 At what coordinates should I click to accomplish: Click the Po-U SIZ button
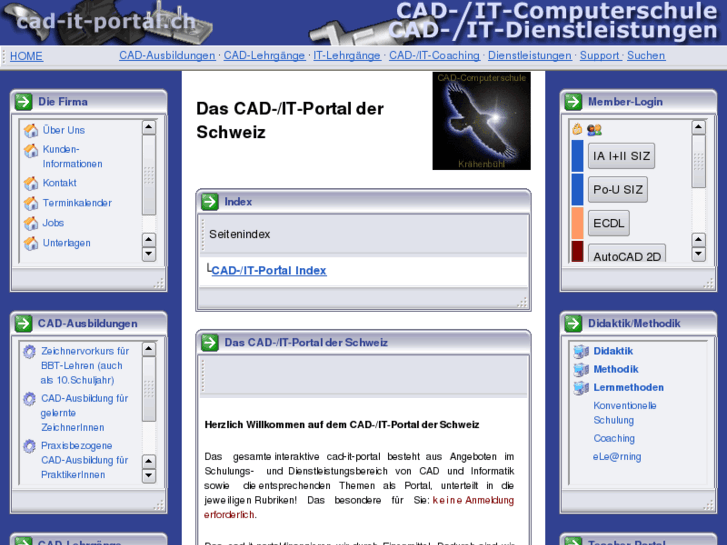pos(618,189)
